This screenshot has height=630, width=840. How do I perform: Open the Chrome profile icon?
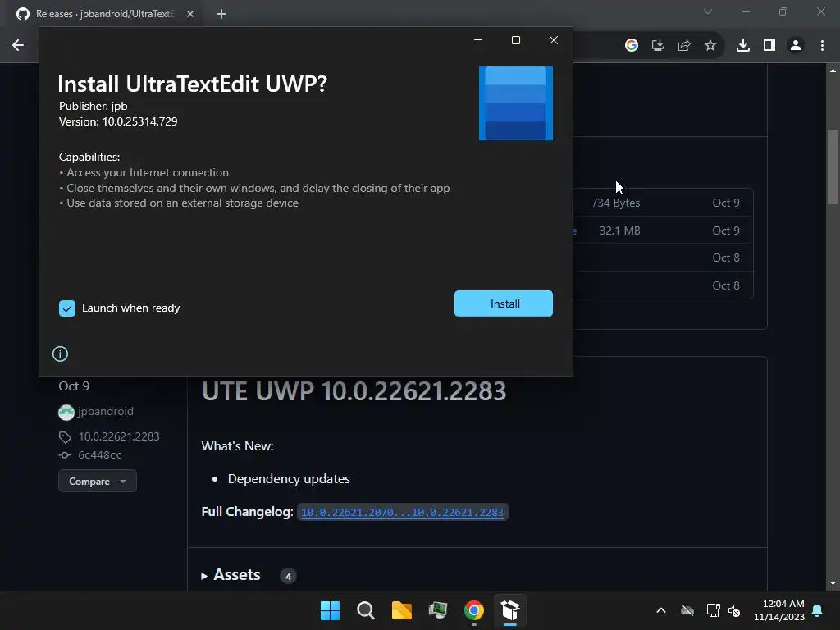tap(796, 46)
